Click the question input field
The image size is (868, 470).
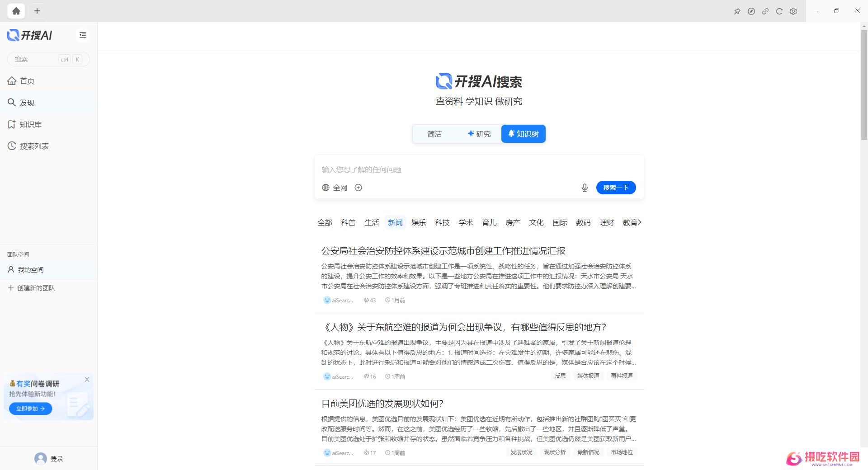pos(479,169)
